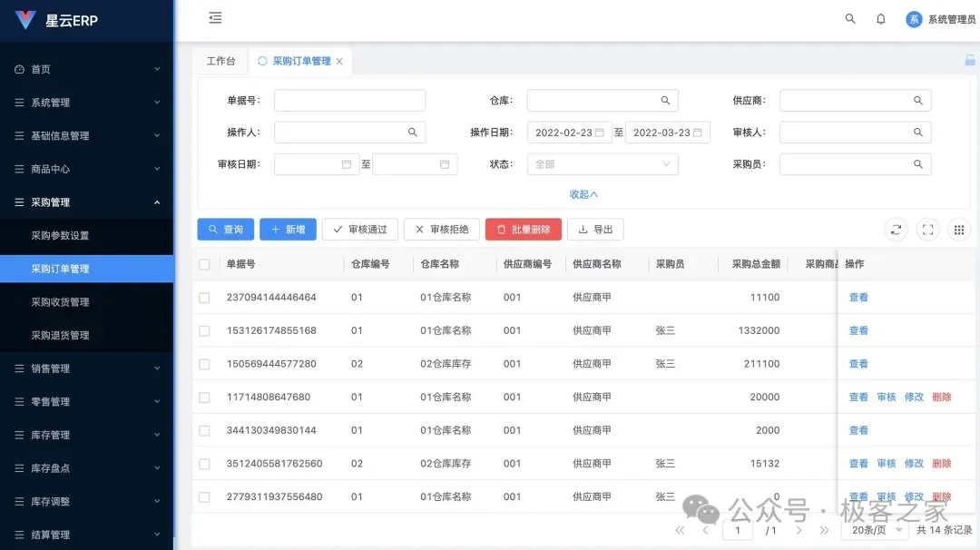Open the 状态 dropdown showing 全部
Screen dimensions: 980x550
pos(602,164)
